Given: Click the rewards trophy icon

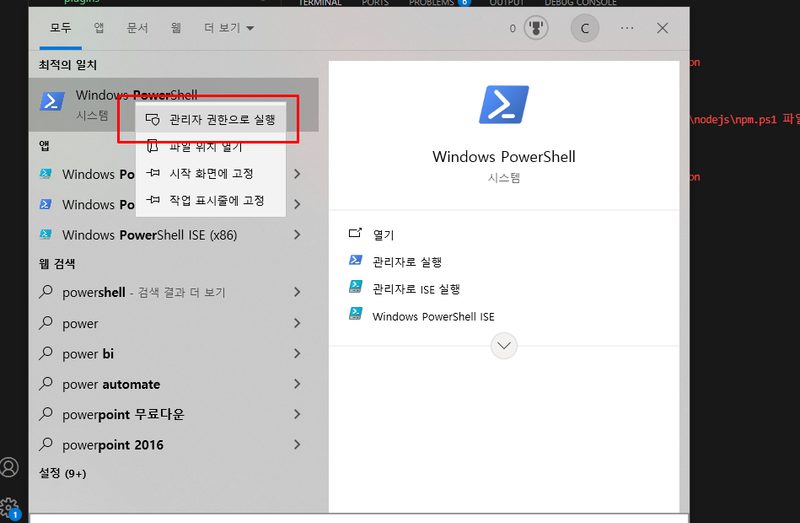Looking at the screenshot, I should [536, 28].
